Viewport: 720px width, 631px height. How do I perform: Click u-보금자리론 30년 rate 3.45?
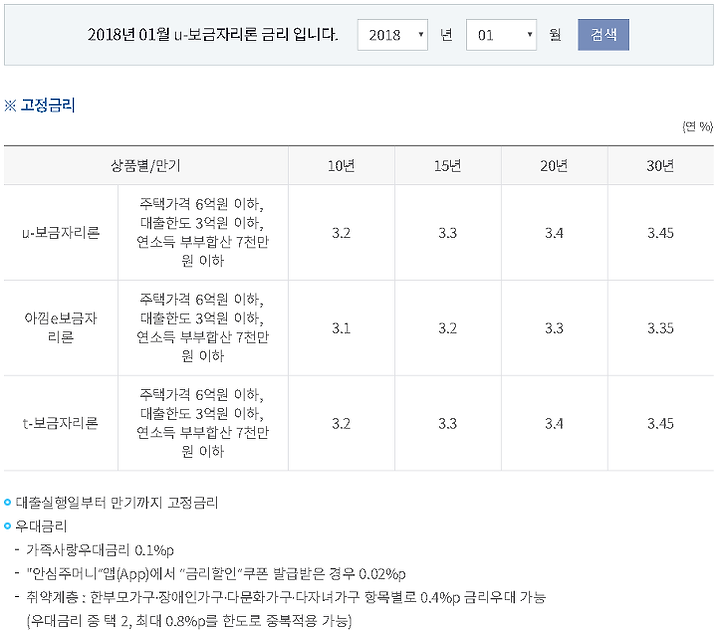tap(660, 233)
